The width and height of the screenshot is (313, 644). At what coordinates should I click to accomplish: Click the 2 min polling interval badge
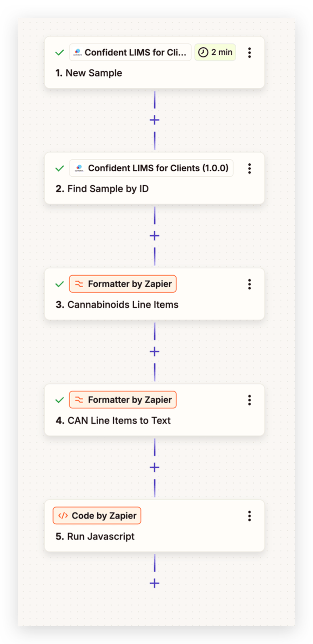pos(215,52)
